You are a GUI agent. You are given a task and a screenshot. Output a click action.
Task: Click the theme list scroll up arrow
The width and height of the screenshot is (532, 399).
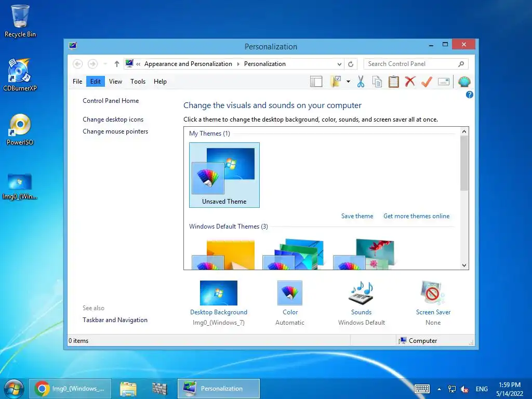point(464,131)
